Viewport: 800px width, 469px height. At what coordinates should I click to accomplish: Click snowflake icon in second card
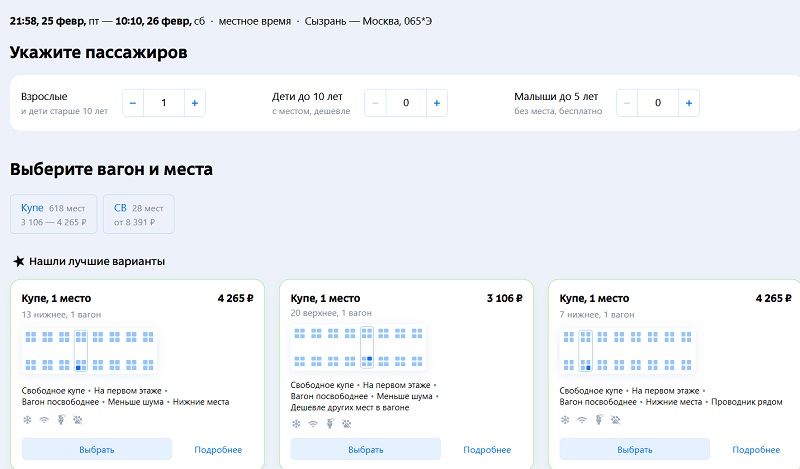pos(296,423)
